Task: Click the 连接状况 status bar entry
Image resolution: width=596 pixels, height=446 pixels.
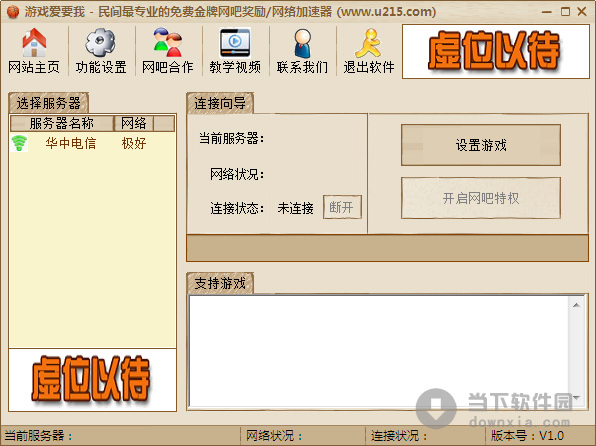Action: [x=399, y=436]
